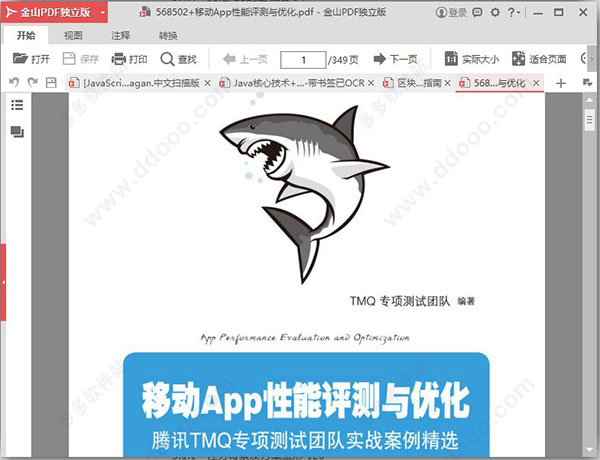
Task: Open the feedback message icon
Action: [477, 13]
